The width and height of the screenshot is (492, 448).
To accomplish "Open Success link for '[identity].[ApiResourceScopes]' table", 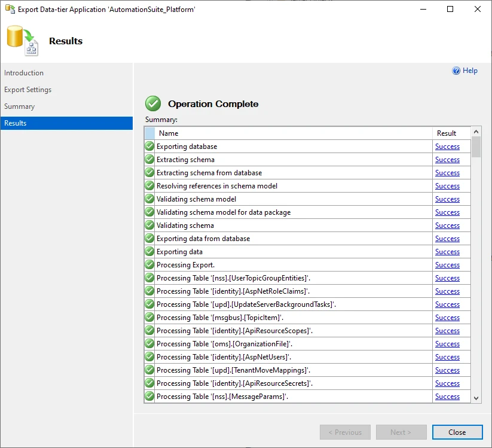I will pos(447,331).
